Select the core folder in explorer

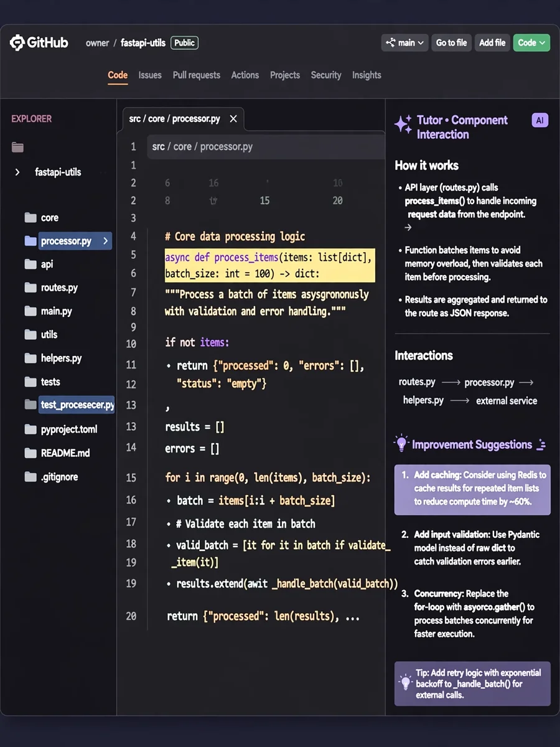click(x=50, y=218)
